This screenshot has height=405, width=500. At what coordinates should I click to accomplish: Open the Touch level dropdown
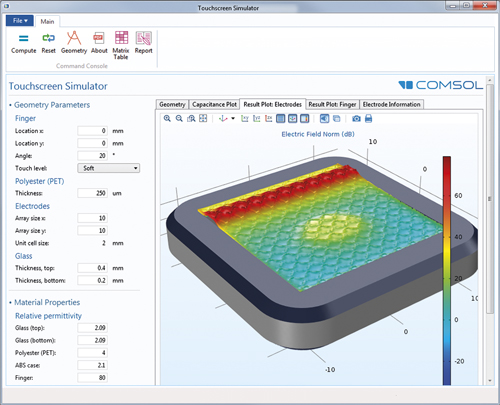pyautogui.click(x=109, y=168)
